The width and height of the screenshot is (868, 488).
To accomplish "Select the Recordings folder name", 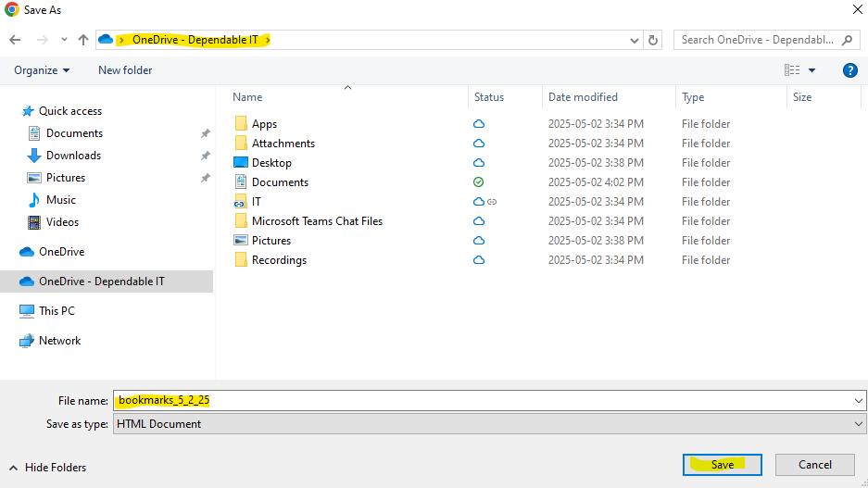I will click(279, 260).
